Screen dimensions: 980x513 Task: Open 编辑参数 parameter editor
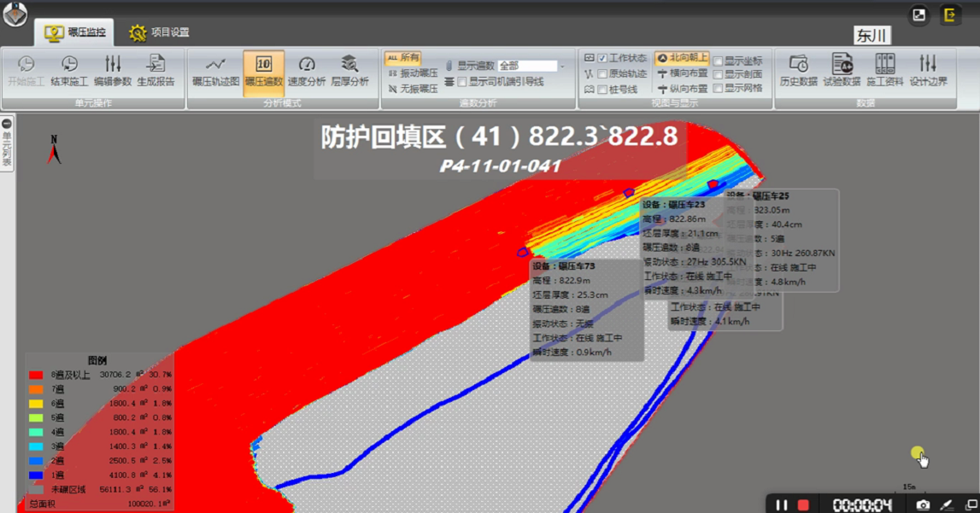(x=113, y=70)
